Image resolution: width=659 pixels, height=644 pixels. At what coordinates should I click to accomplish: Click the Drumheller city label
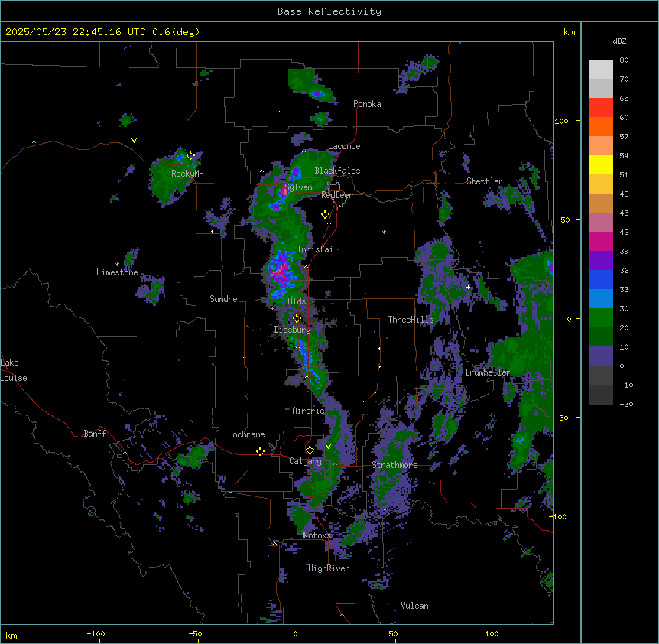pyautogui.click(x=488, y=372)
